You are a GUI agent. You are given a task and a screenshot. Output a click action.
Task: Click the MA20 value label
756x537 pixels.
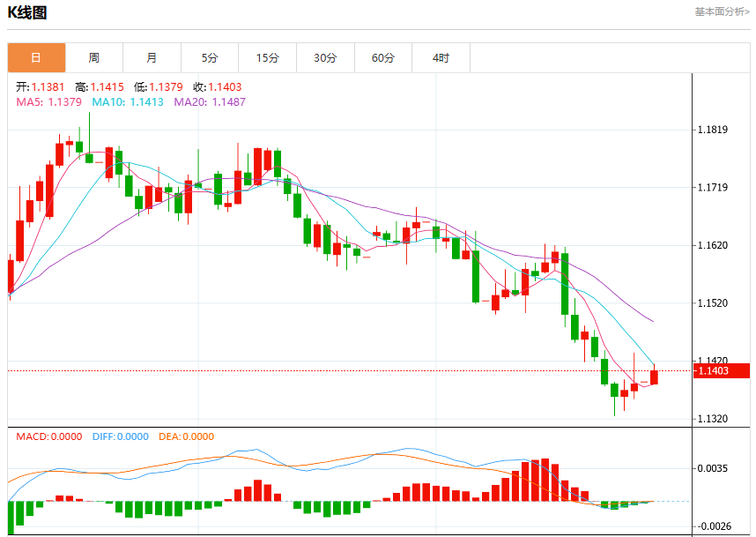[x=210, y=101]
